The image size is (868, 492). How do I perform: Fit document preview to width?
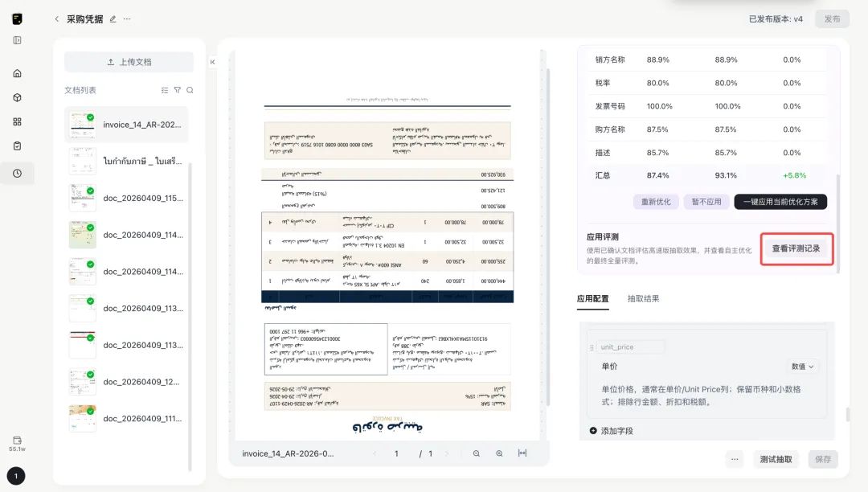522,453
